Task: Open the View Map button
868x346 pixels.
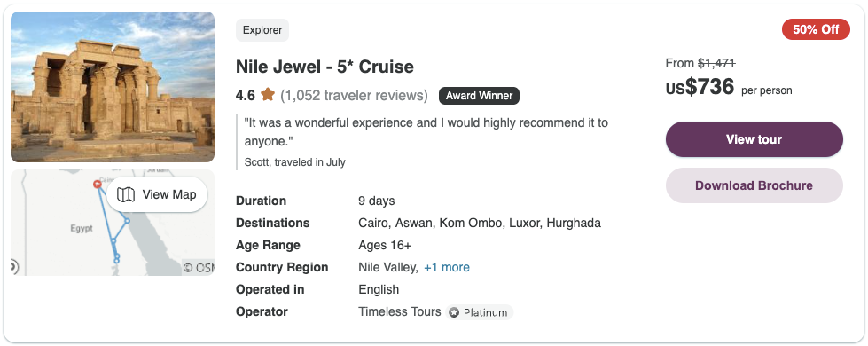Action: point(157,194)
